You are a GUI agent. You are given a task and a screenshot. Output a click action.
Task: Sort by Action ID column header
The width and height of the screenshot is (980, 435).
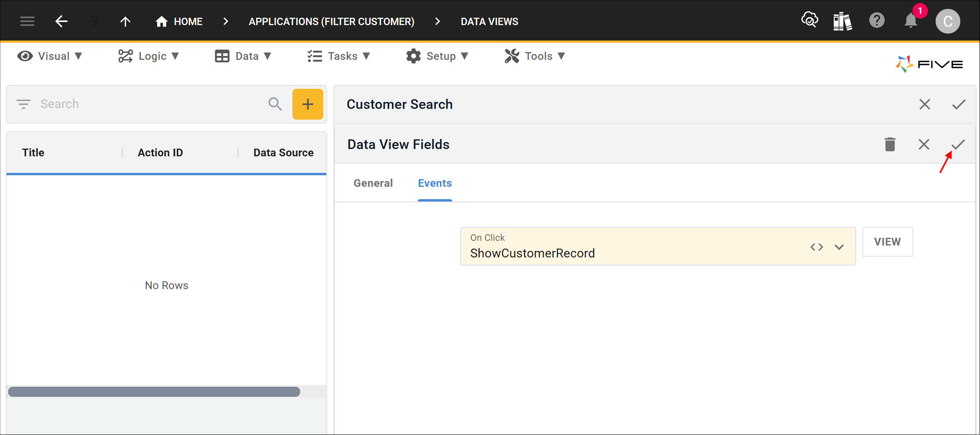[x=161, y=152]
